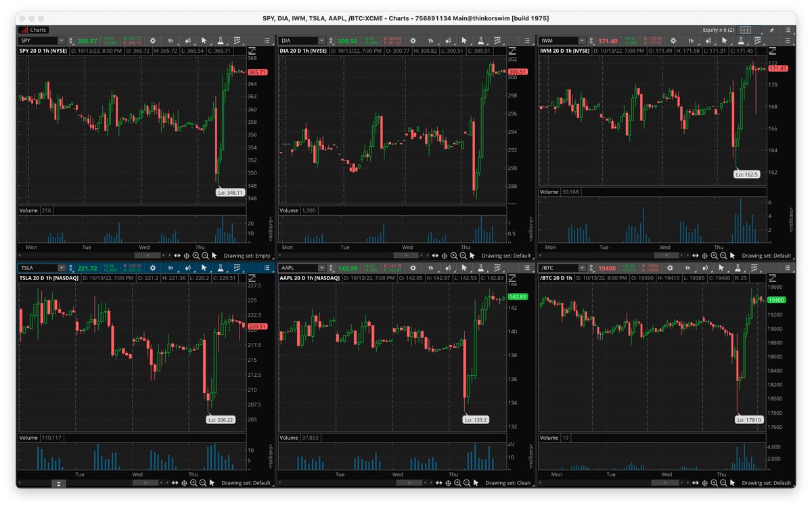
Task: Expand the AAPL symbol dropdown arrow
Action: pyautogui.click(x=323, y=268)
